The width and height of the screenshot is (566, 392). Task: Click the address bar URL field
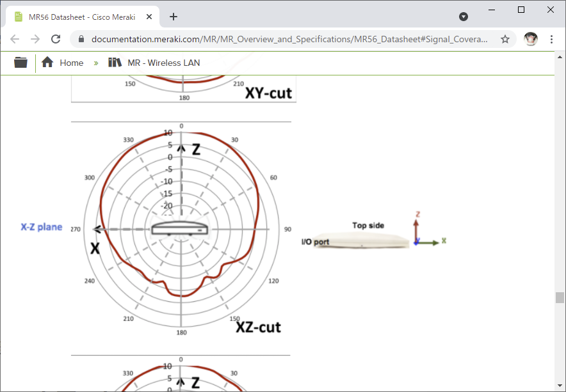coord(289,39)
